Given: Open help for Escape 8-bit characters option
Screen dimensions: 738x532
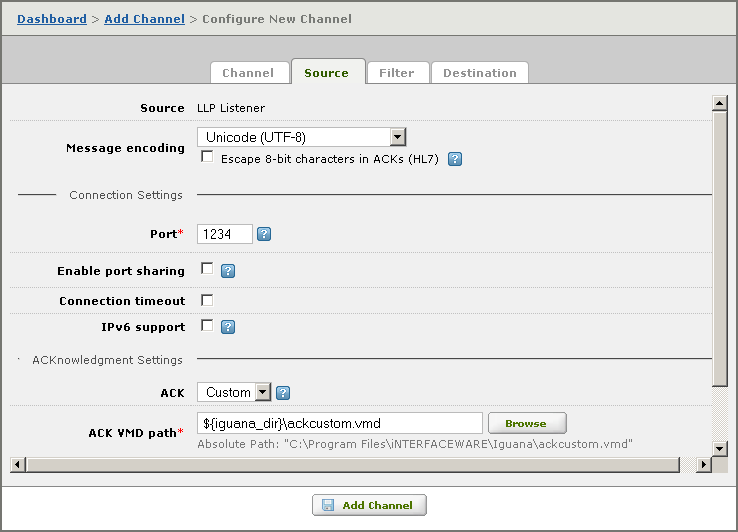Looking at the screenshot, I should point(455,159).
